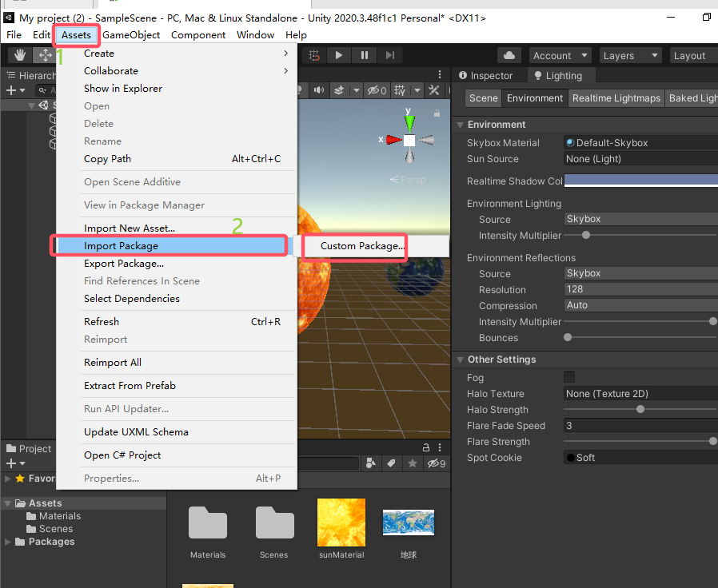Image resolution: width=718 pixels, height=588 pixels.
Task: Click Export Package menu entry
Action: (176, 264)
